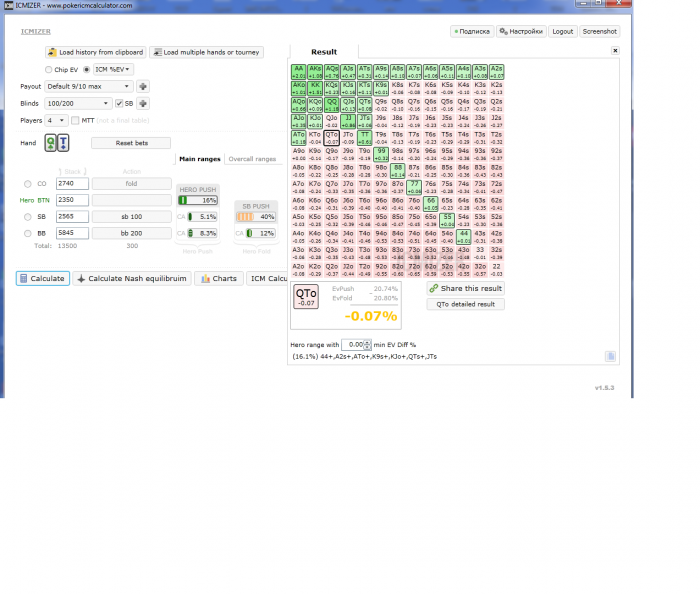Click the Share this result link button

(x=466, y=288)
